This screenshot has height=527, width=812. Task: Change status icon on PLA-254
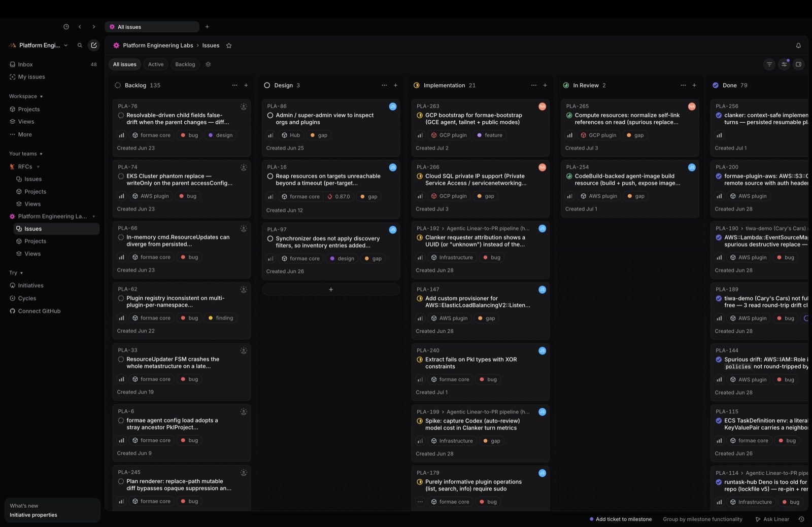click(x=569, y=176)
